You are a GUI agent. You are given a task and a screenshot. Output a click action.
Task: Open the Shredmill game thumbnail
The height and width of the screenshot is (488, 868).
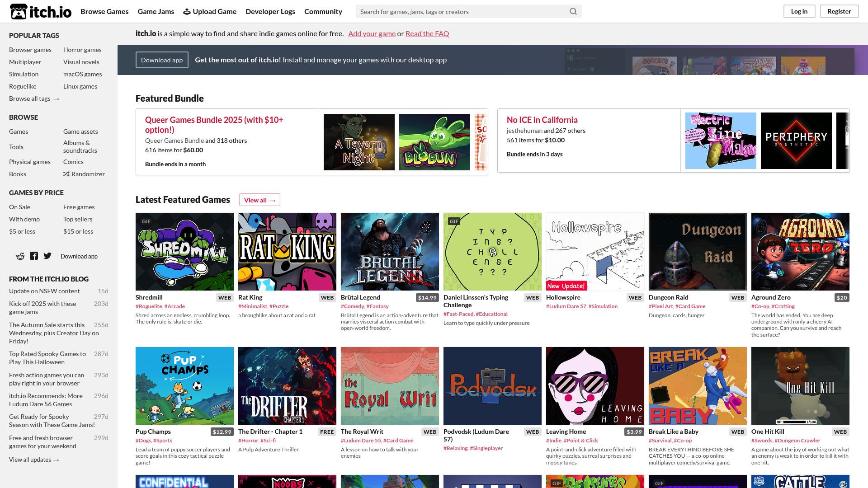click(x=184, y=252)
